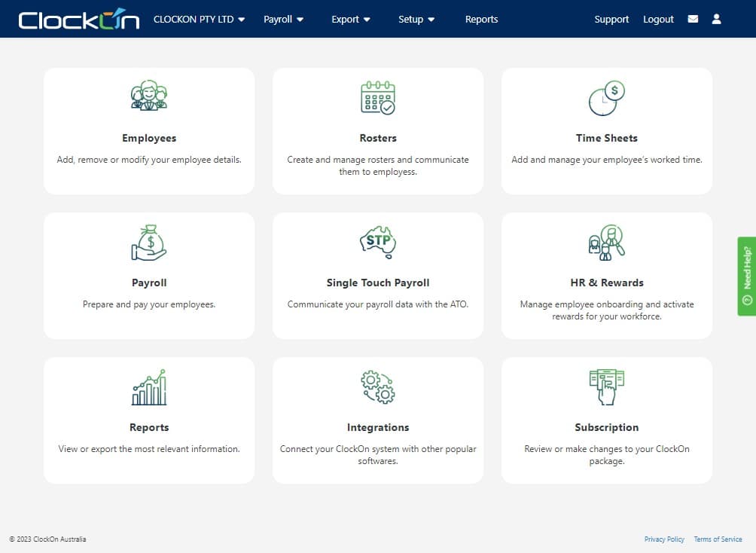The width and height of the screenshot is (756, 553).
Task: Open the Need Help? side tab
Action: [x=746, y=276]
